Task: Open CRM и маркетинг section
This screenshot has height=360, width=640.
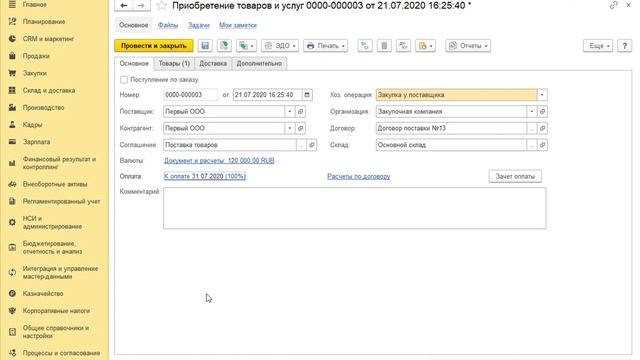Action: (x=48, y=39)
